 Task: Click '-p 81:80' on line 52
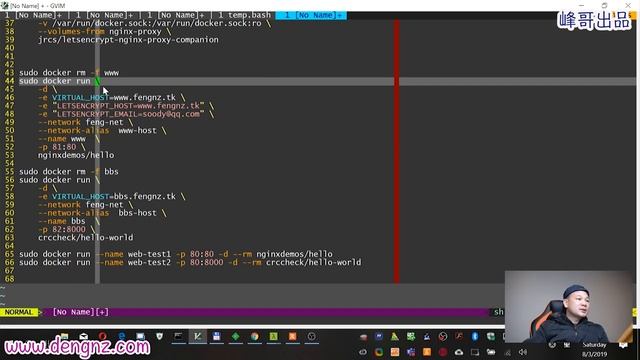[57, 147]
